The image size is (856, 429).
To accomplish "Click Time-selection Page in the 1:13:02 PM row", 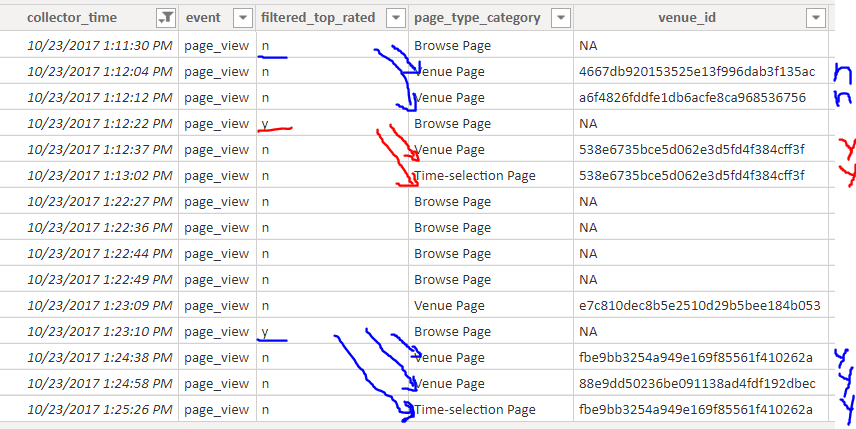I will tap(474, 176).
